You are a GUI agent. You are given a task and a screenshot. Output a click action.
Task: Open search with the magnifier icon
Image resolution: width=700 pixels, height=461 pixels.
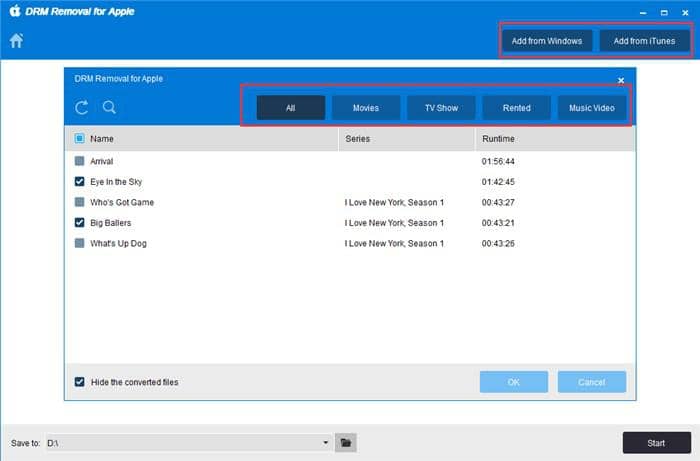click(109, 108)
